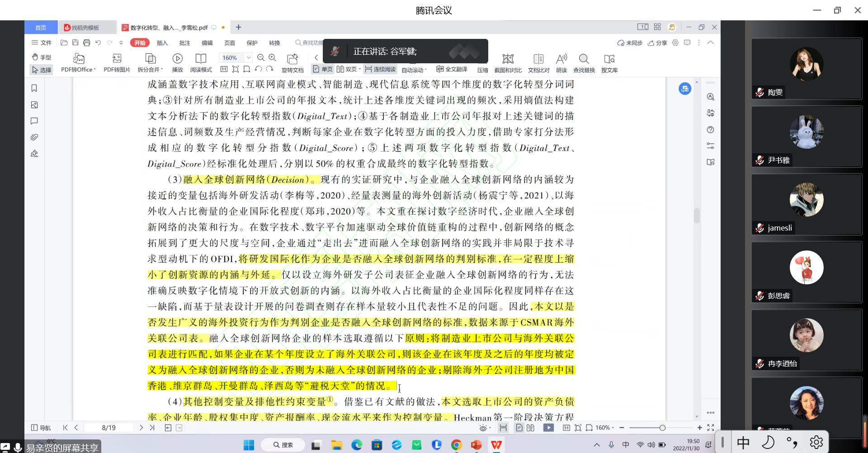Open the 导航 navigation panel

point(41,427)
